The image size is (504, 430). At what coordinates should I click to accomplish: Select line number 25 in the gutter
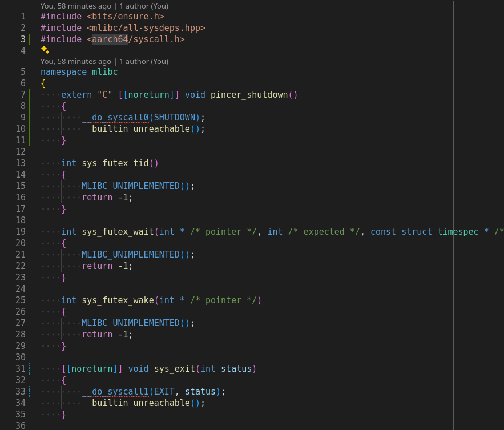pos(21,300)
